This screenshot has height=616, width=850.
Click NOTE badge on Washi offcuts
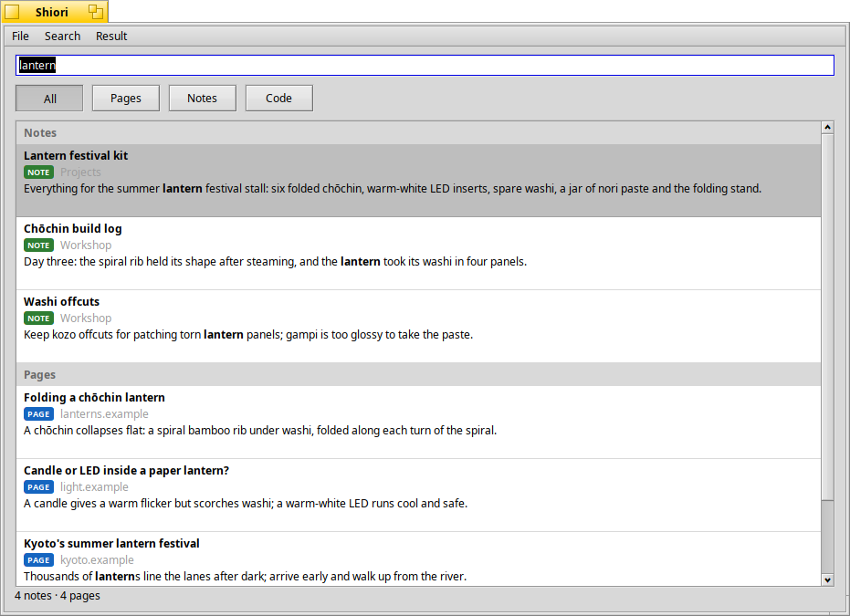(38, 318)
